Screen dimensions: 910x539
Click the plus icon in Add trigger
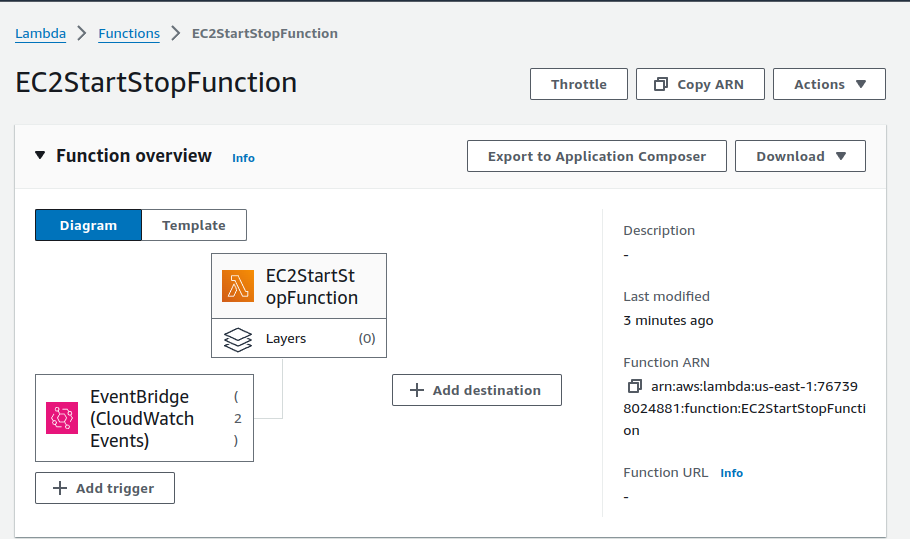click(x=60, y=488)
